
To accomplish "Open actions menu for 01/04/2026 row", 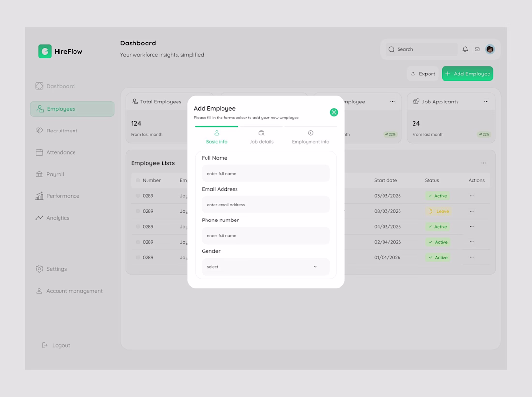I will click(472, 257).
